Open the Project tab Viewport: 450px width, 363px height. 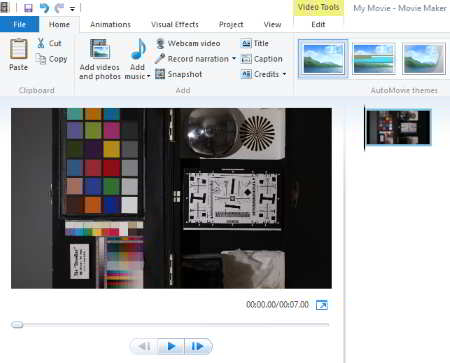pos(231,24)
